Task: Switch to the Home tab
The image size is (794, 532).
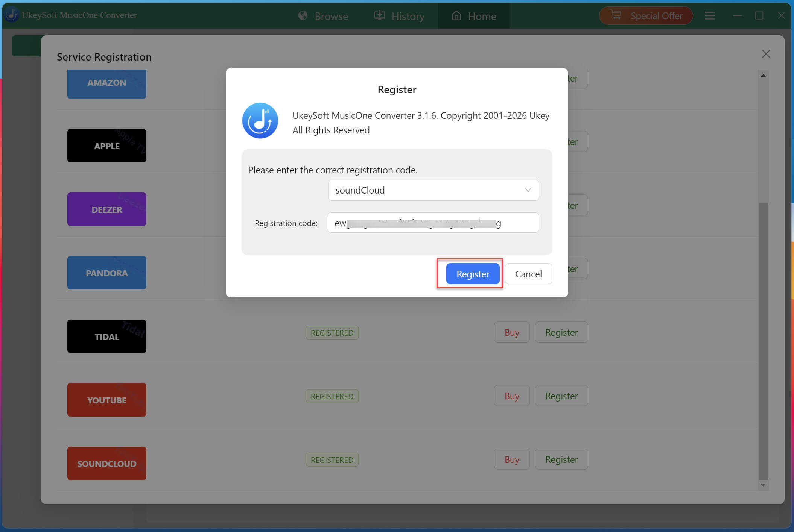Action: pyautogui.click(x=473, y=16)
